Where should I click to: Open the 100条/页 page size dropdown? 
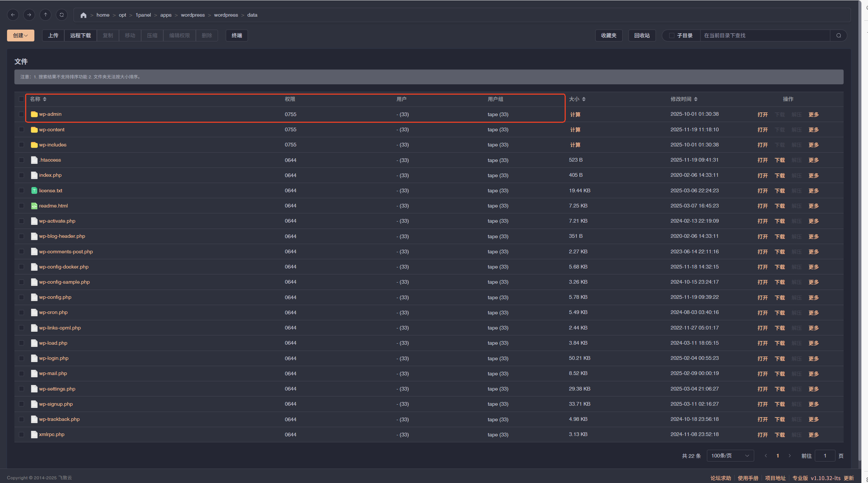730,456
